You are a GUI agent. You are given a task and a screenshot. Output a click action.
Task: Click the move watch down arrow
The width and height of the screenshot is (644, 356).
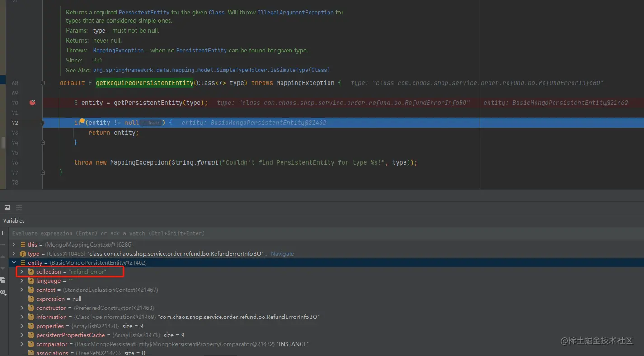(x=3, y=268)
